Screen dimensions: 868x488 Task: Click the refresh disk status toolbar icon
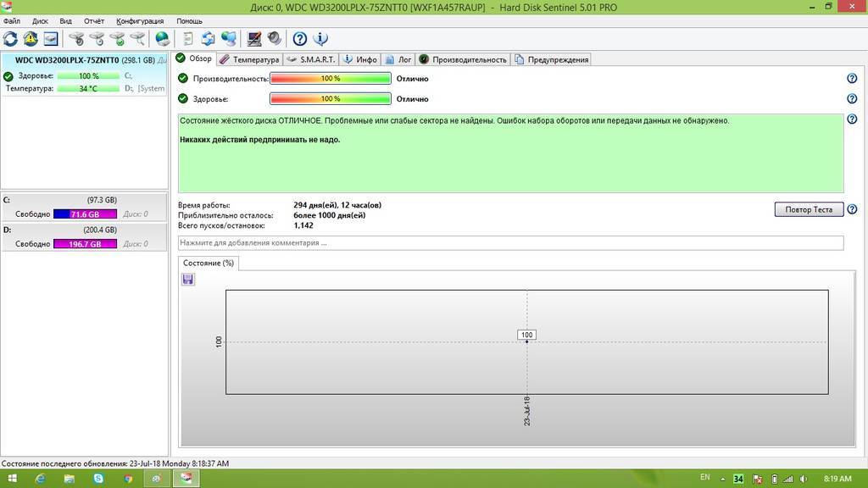coord(10,39)
